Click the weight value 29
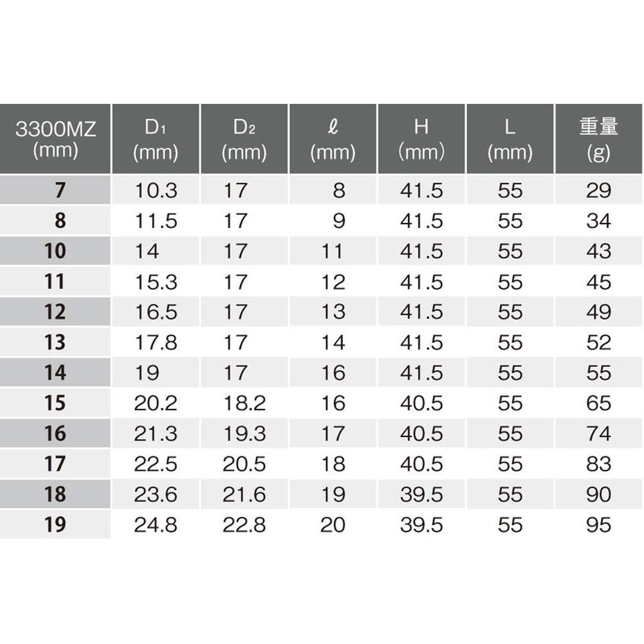Screen dimensions: 644x644 [598, 191]
